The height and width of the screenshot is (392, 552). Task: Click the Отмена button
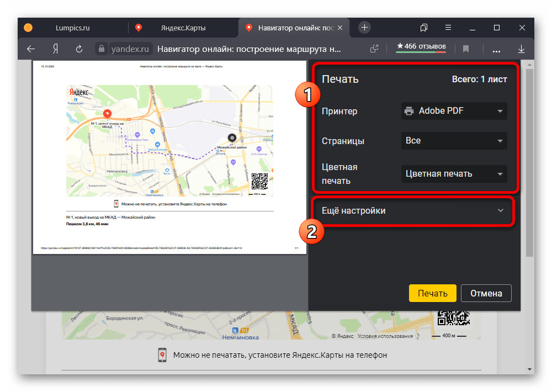point(486,293)
